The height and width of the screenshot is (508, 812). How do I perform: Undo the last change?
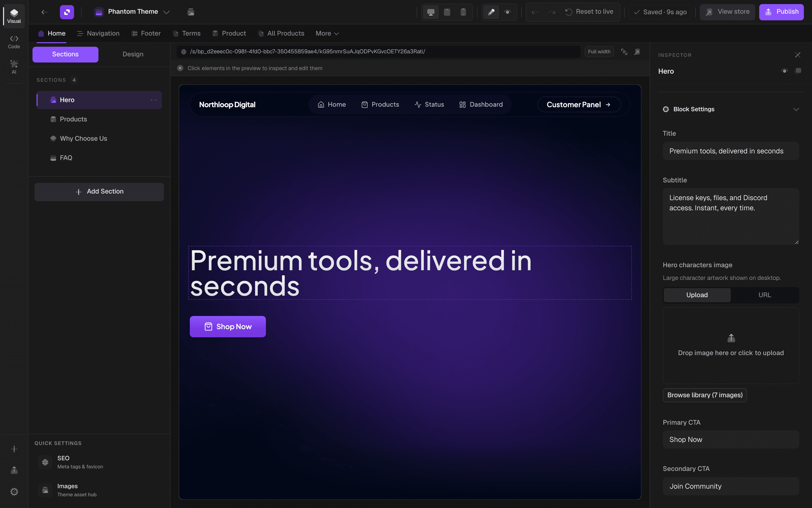click(x=535, y=12)
